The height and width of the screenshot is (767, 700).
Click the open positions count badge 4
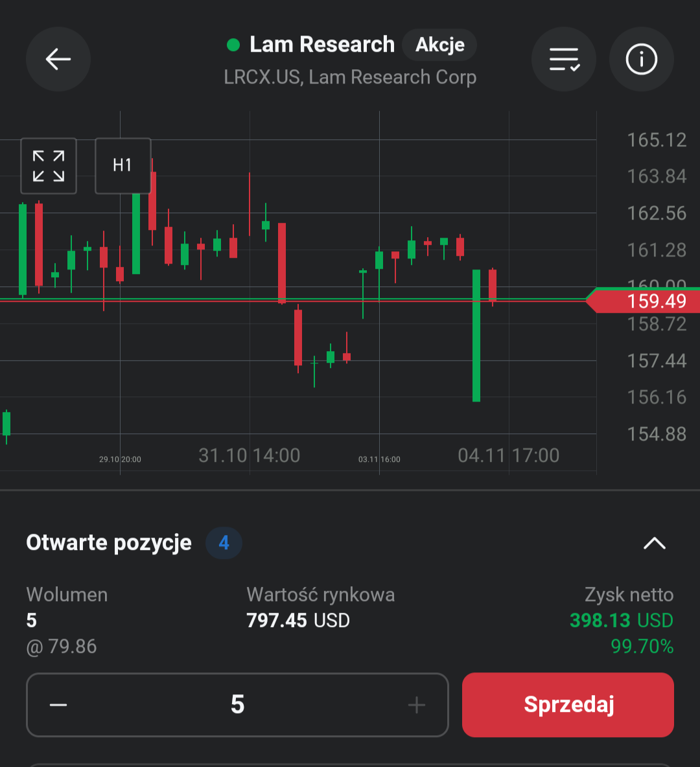pos(224,543)
